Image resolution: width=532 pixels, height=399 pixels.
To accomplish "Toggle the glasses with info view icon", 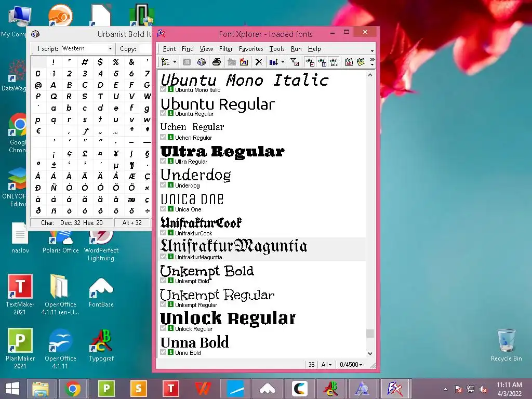I will [322, 62].
